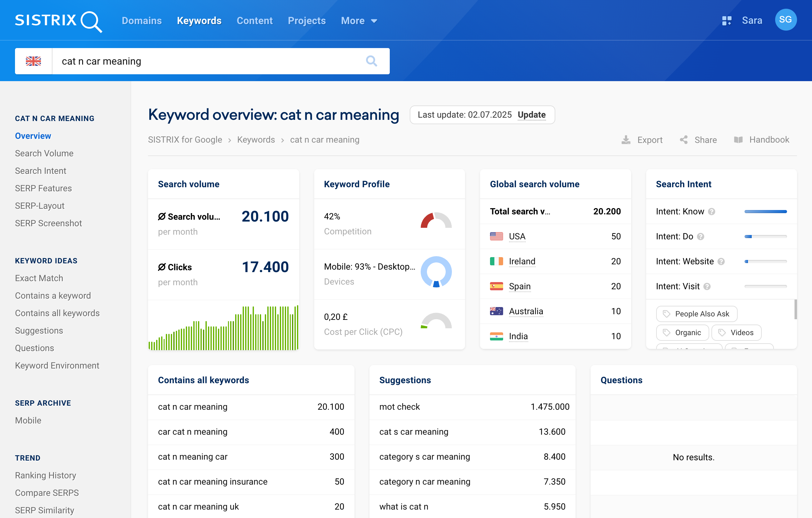Toggle the Organic SERP feature chip
Viewport: 812px width, 518px height.
pos(682,333)
